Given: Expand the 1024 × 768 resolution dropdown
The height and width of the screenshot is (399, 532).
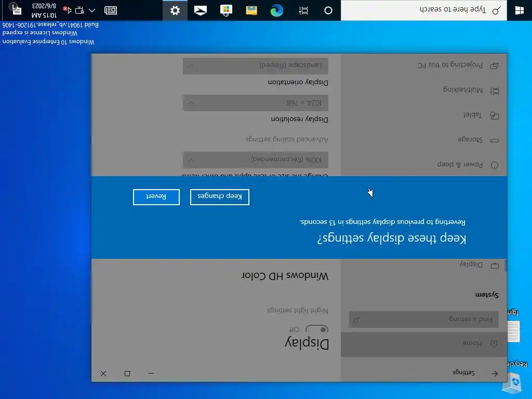Looking at the screenshot, I should pyautogui.click(x=256, y=103).
